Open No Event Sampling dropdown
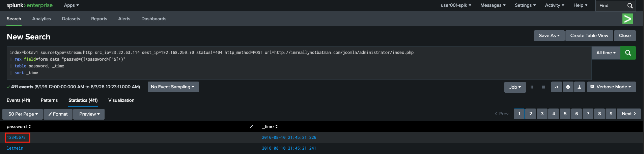Screen dimensions: 644x154 coord(173,87)
